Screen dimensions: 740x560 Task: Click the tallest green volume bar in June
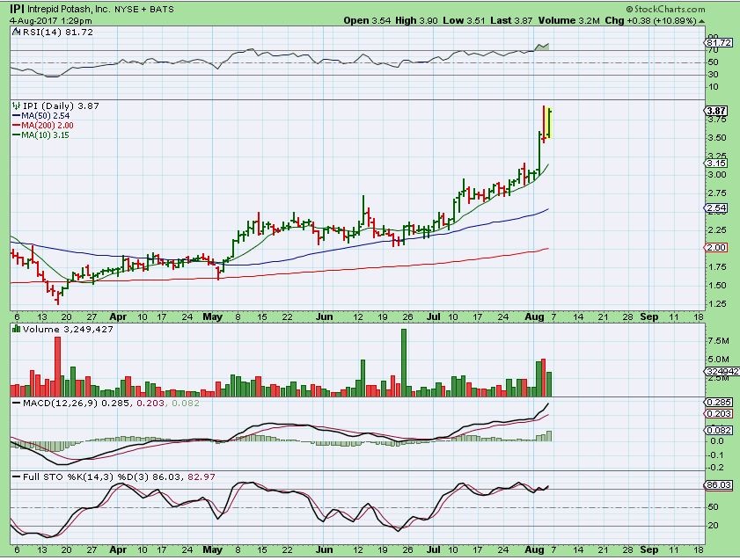click(x=404, y=362)
